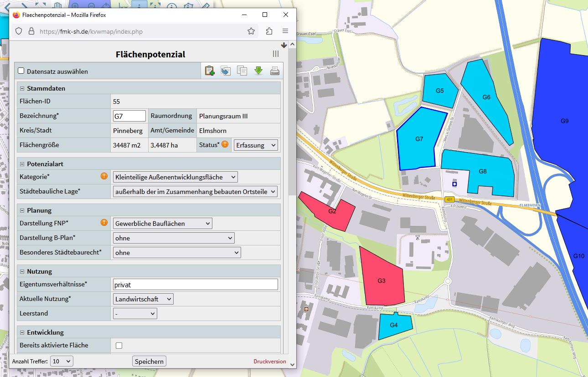Click Eigentumsverhältnisse field with privat
This screenshot has width=588, height=377.
(196, 285)
